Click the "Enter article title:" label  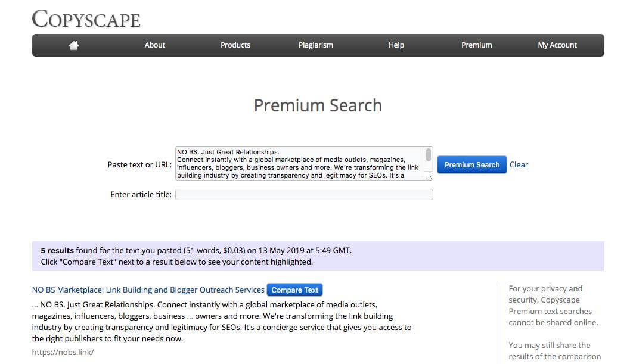point(141,194)
